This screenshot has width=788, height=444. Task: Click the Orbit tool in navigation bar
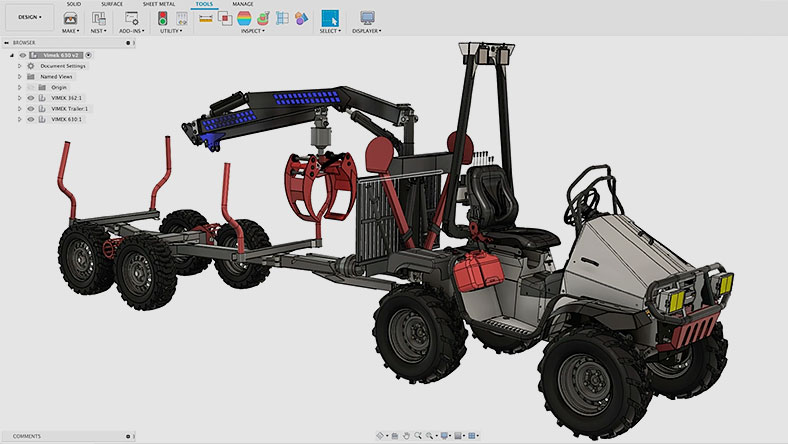381,436
